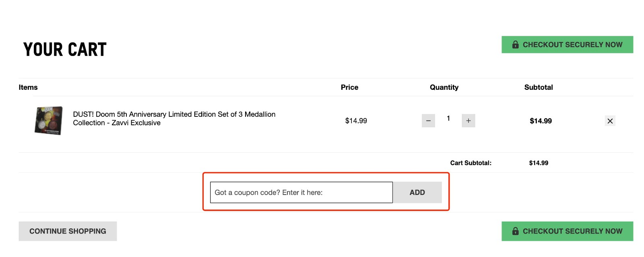The image size is (644, 257).
Task: Click the Quantity column header
Action: click(x=444, y=87)
